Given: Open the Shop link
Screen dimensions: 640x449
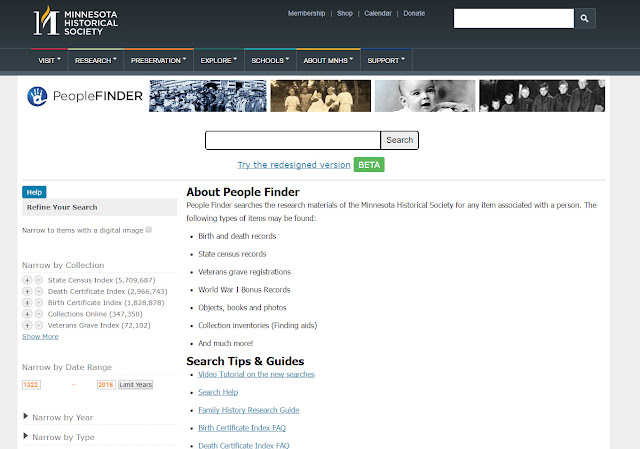Looking at the screenshot, I should tap(345, 13).
